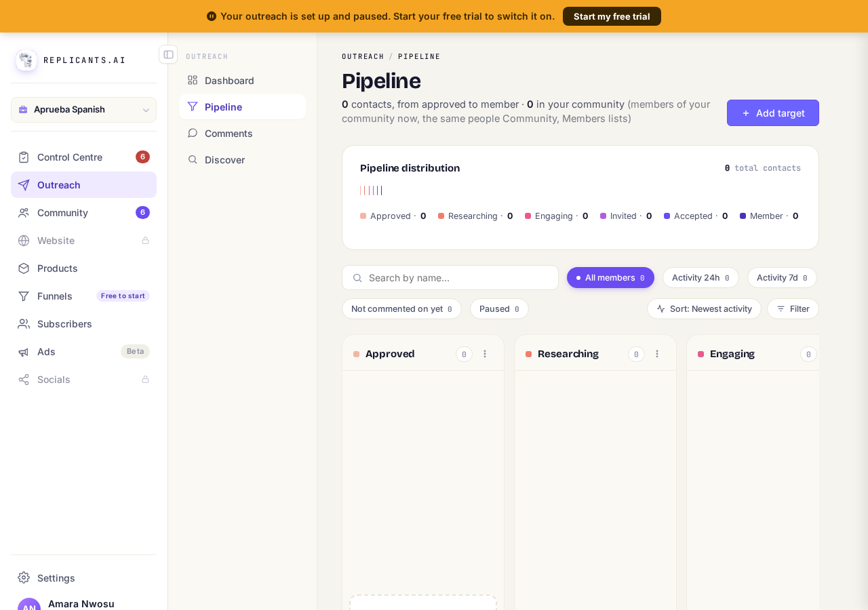Toggle the Paused filter chip
868x610 pixels.
tap(499, 309)
